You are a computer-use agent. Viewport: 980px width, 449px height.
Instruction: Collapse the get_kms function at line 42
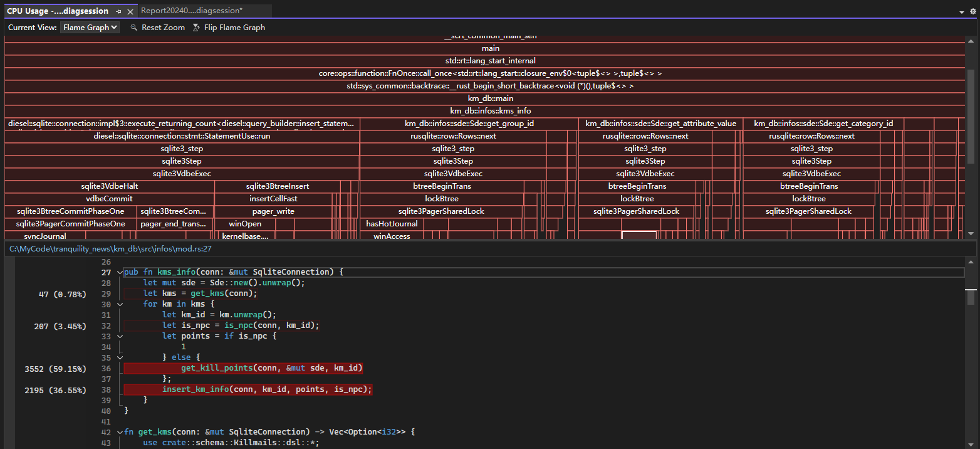coord(120,432)
